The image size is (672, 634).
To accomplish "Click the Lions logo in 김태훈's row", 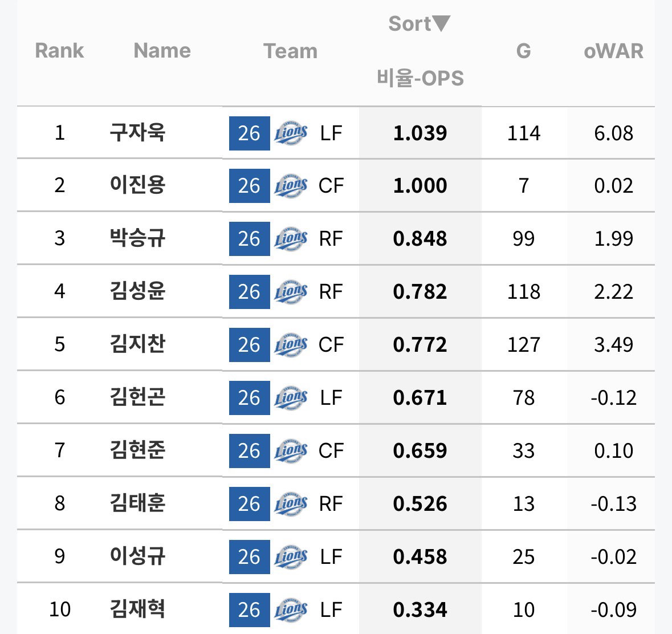I will [x=291, y=503].
